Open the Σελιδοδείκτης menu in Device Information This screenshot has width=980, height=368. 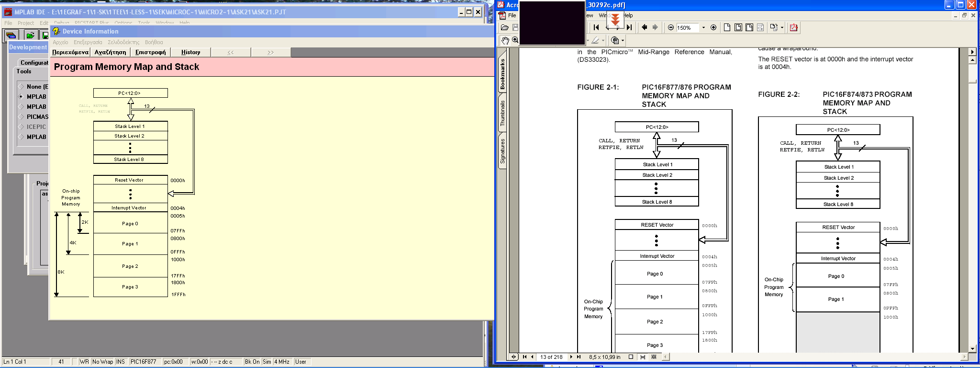[123, 42]
